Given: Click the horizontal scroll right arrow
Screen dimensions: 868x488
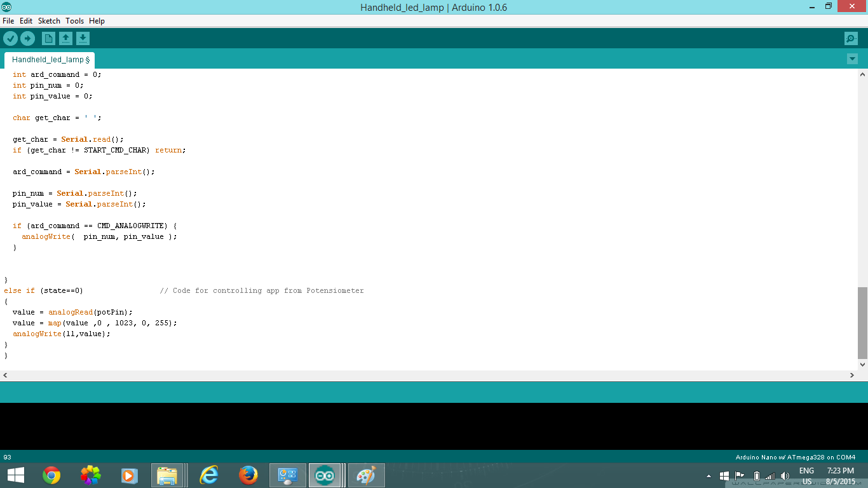Looking at the screenshot, I should (x=852, y=376).
